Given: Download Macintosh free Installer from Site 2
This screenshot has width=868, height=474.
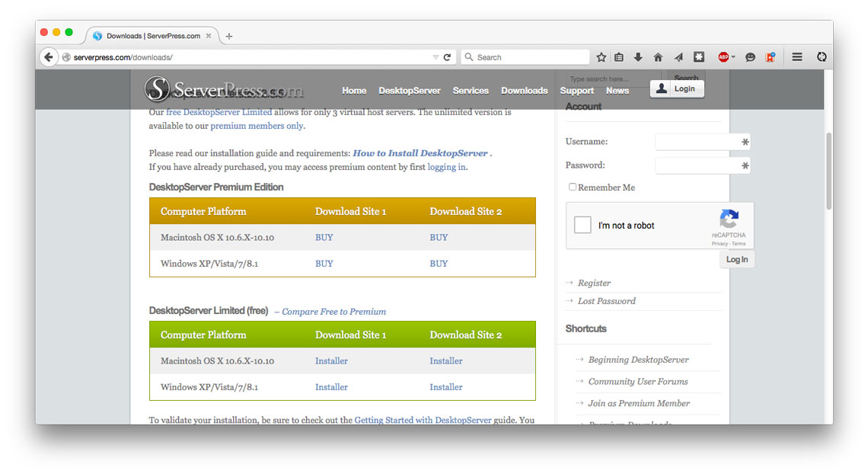Looking at the screenshot, I should (445, 360).
